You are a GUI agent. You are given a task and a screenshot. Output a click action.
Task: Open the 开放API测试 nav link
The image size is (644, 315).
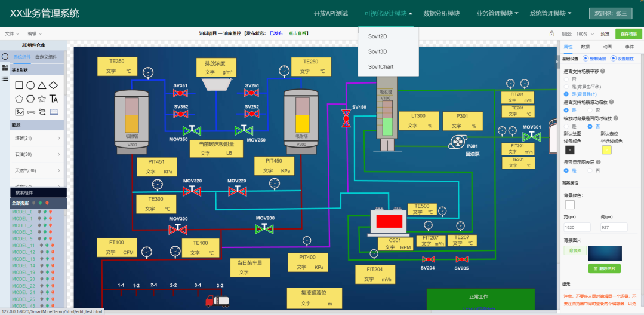[x=331, y=13]
